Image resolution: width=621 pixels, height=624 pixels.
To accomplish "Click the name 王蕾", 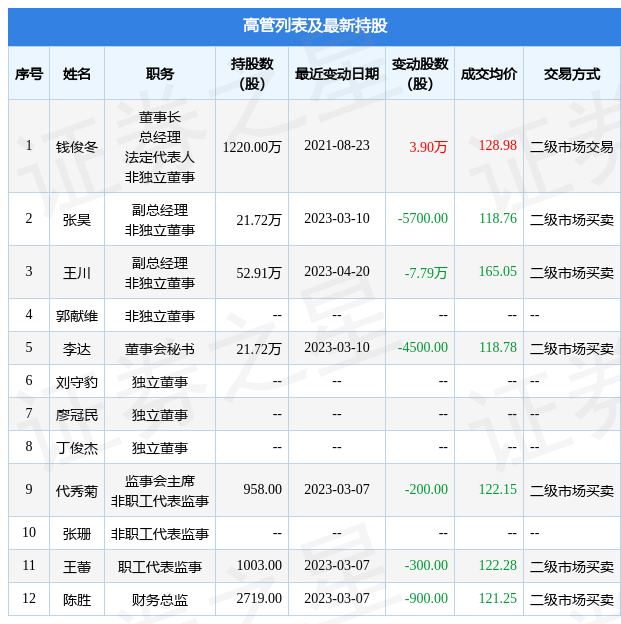I will 77,567.
